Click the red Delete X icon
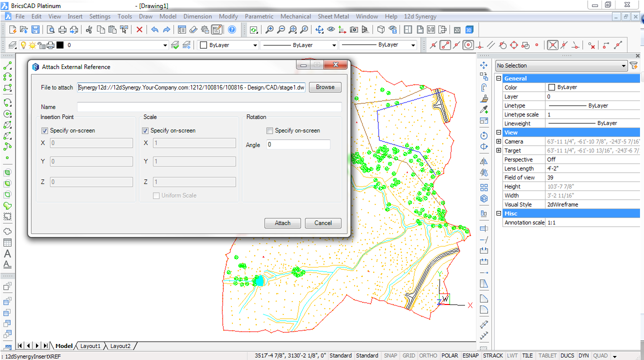Viewport: 644px width, 360px height. [x=139, y=29]
